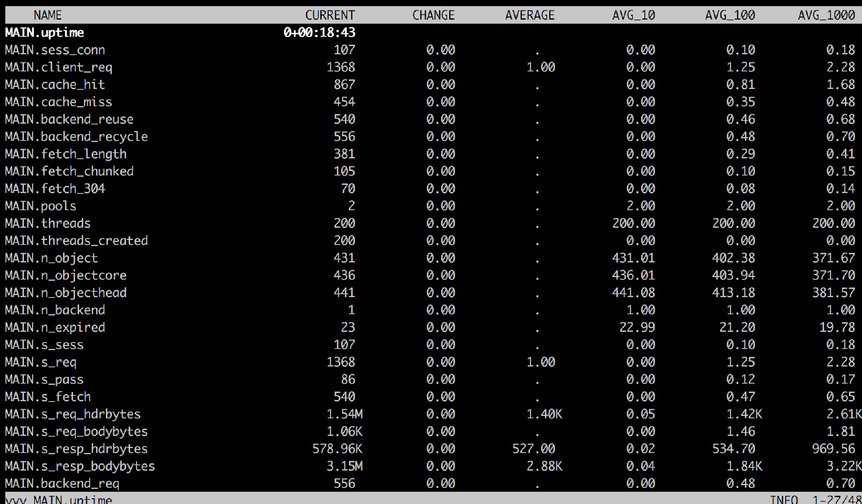Click the AVG_100 column header
This screenshot has width=862, height=504.
pos(730,15)
